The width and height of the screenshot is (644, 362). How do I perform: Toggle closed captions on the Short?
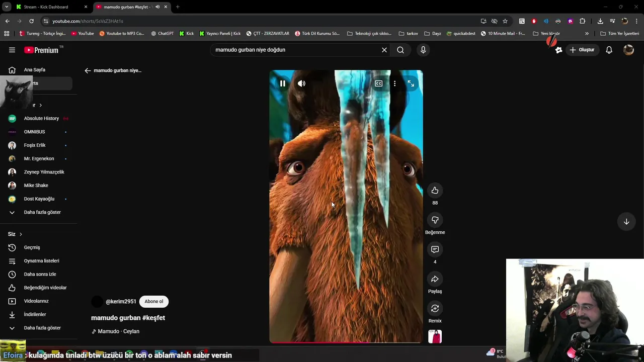(x=378, y=83)
